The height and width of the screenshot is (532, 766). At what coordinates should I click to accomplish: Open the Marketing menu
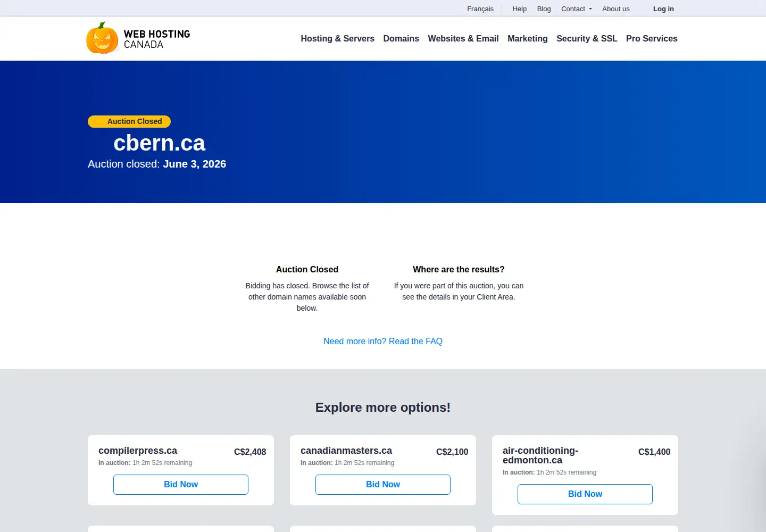click(x=528, y=38)
